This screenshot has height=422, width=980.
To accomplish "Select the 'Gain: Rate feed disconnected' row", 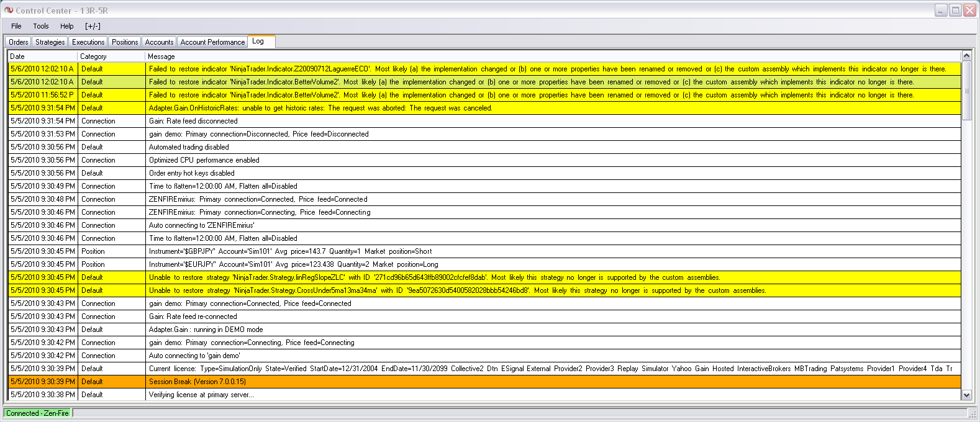I will (484, 121).
